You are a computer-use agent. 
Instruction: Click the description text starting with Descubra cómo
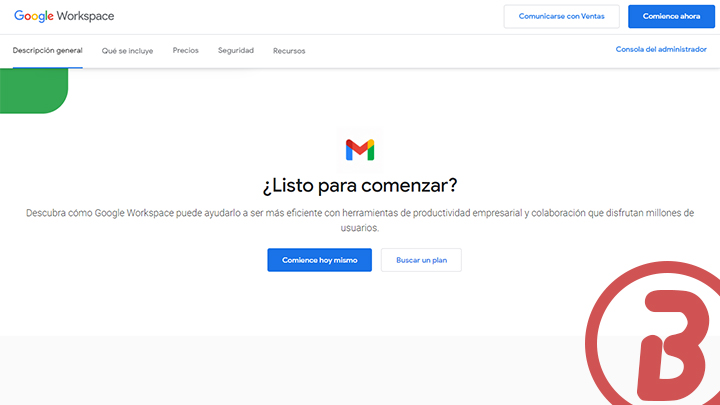360,220
